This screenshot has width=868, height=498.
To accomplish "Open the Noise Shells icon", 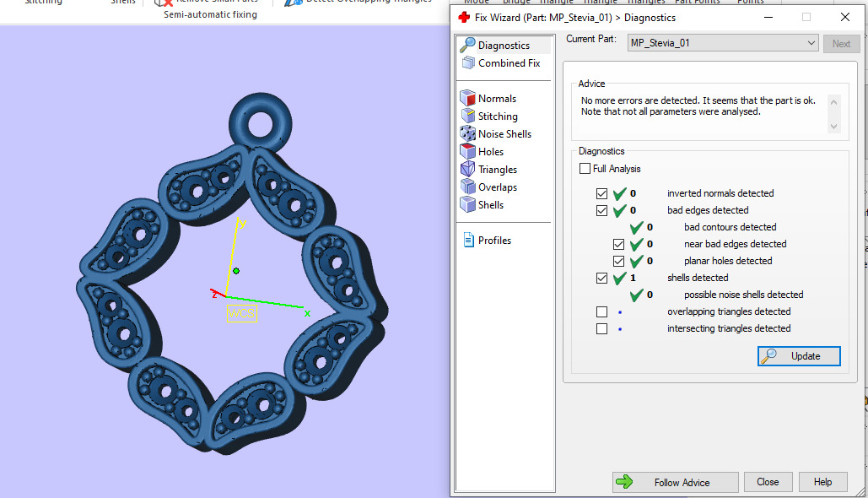I will [x=468, y=133].
